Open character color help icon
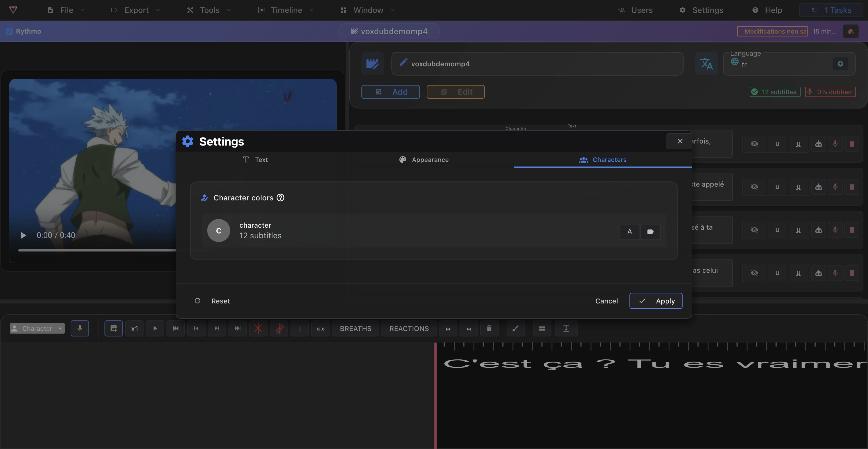The height and width of the screenshot is (449, 868). coord(280,198)
